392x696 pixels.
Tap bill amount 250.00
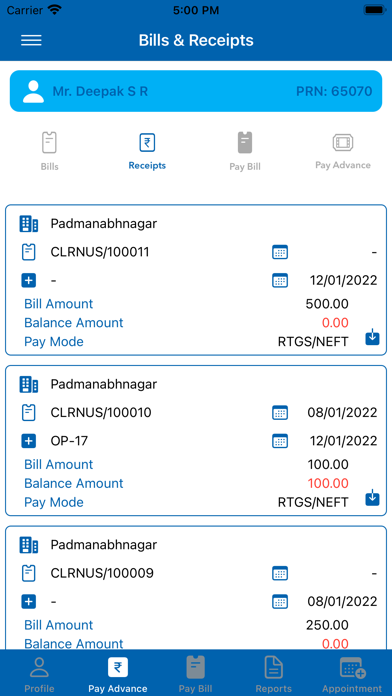point(327,625)
